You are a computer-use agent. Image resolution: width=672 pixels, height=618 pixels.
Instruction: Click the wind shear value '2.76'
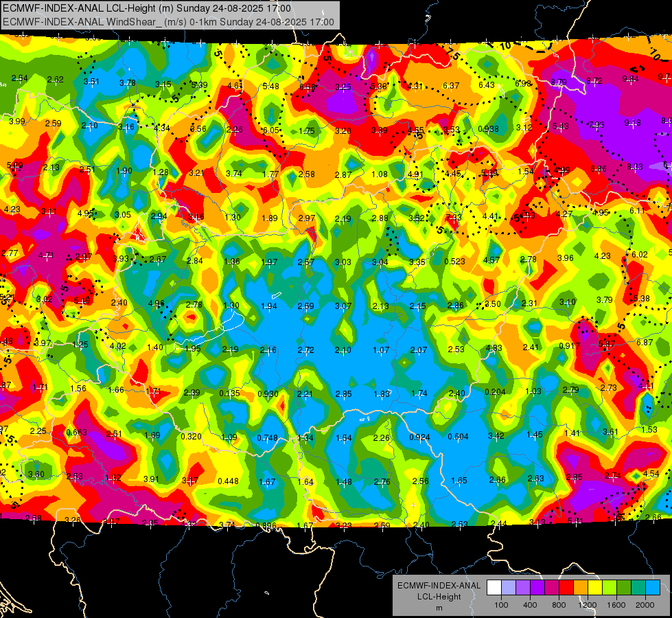[382, 481]
